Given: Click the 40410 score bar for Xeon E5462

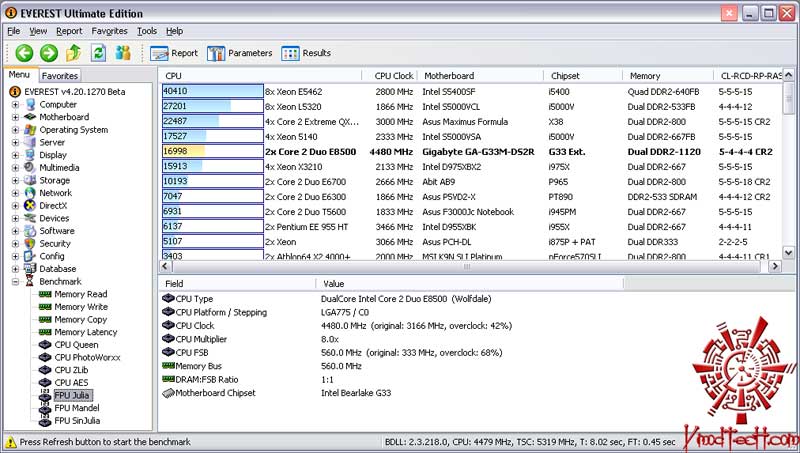Looking at the screenshot, I should (x=212, y=91).
